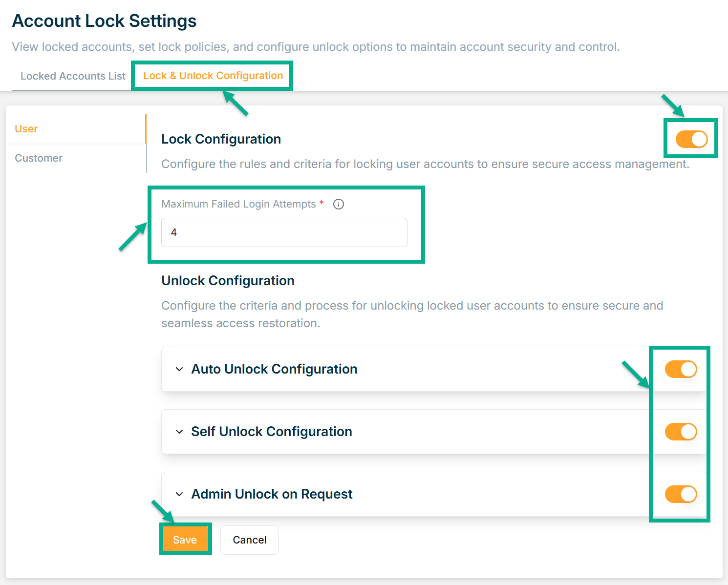Image resolution: width=728 pixels, height=585 pixels.
Task: Click the Cancel button
Action: (x=249, y=540)
